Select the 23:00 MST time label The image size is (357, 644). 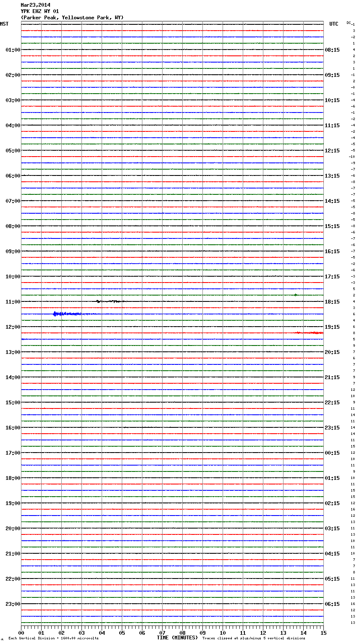pos(13,604)
